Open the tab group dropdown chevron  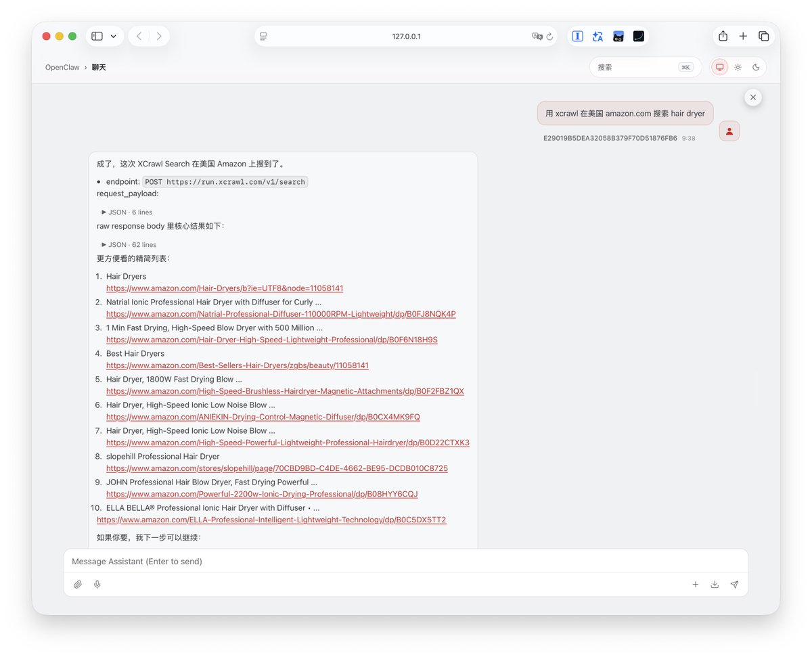coord(113,37)
